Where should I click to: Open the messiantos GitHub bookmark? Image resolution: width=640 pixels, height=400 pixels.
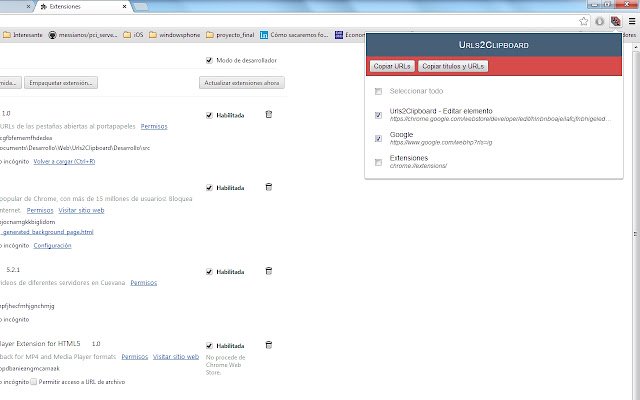tap(83, 35)
